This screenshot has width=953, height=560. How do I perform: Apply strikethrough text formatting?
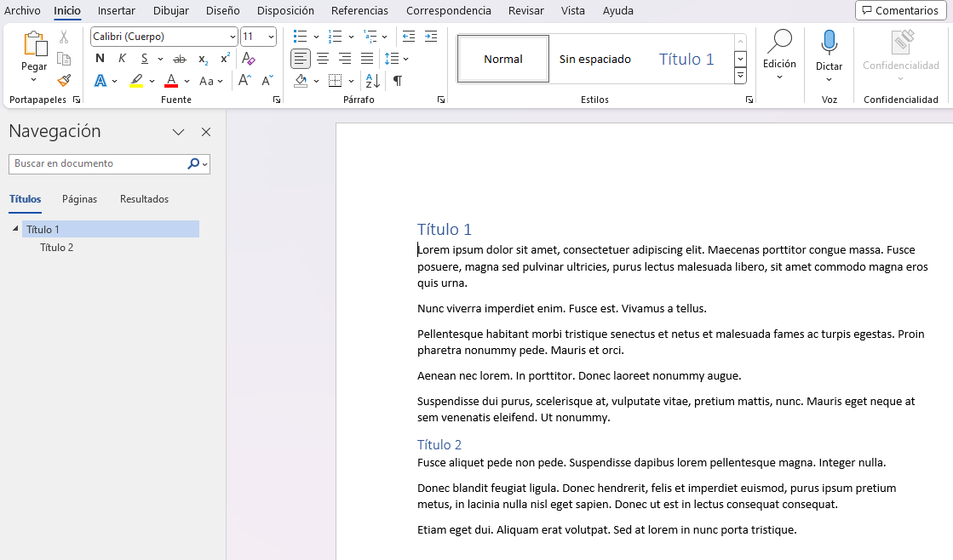pyautogui.click(x=180, y=59)
